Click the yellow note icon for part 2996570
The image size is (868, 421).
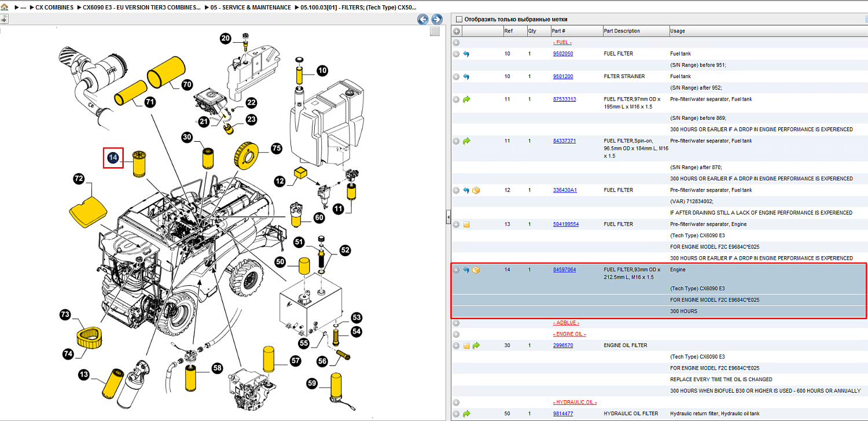click(466, 346)
